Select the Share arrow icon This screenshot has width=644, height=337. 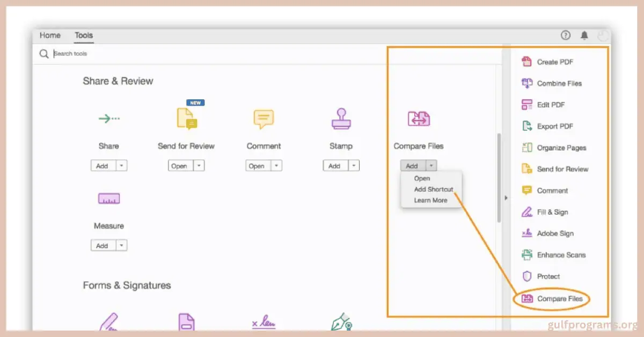pyautogui.click(x=109, y=119)
